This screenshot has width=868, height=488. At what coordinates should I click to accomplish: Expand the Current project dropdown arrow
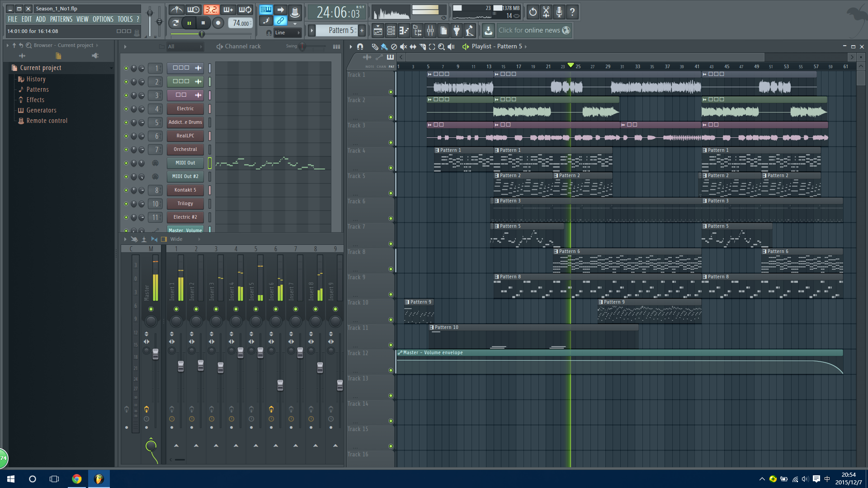point(111,68)
